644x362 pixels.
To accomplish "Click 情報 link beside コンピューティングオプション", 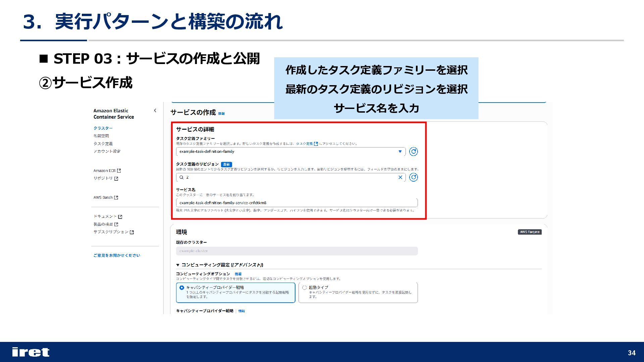I will click(x=238, y=274).
